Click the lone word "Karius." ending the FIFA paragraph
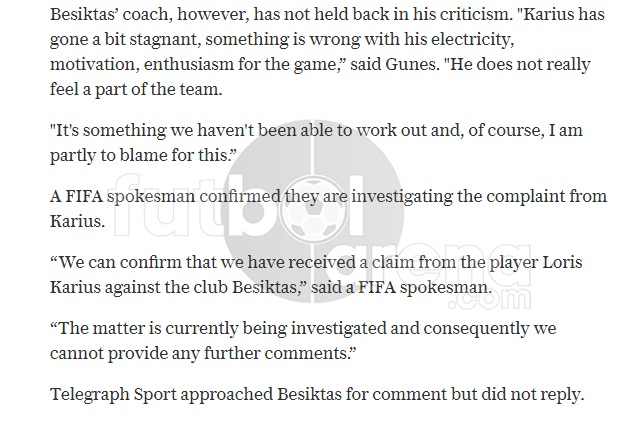 pos(77,221)
